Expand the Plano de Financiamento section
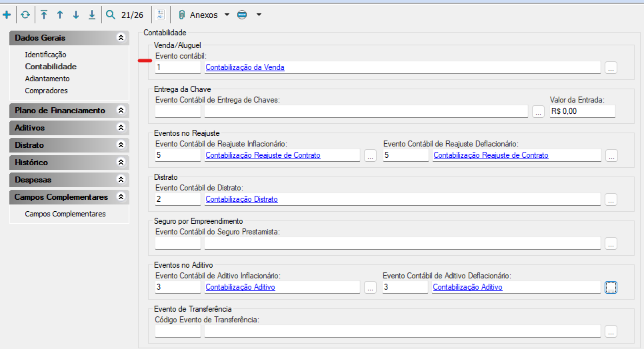 (121, 111)
